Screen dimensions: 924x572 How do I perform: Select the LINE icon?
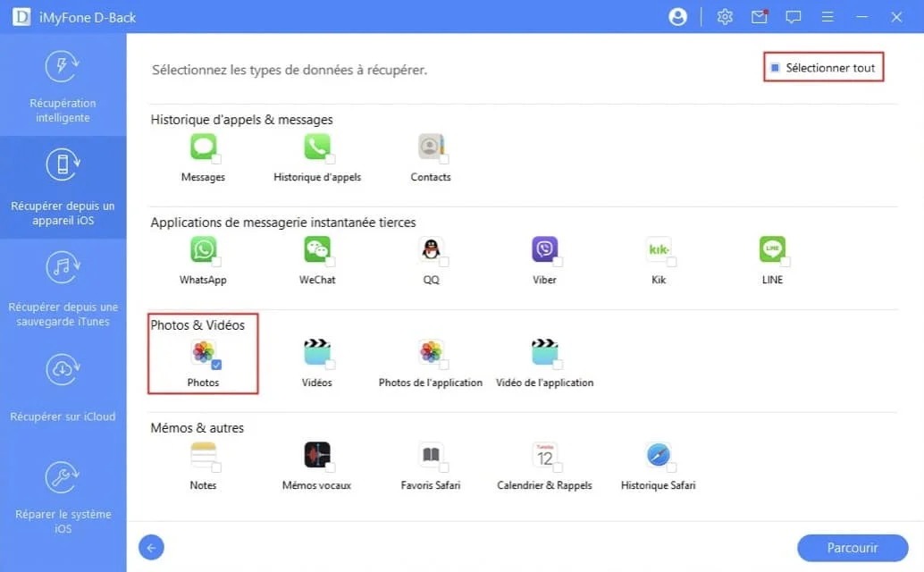772,249
